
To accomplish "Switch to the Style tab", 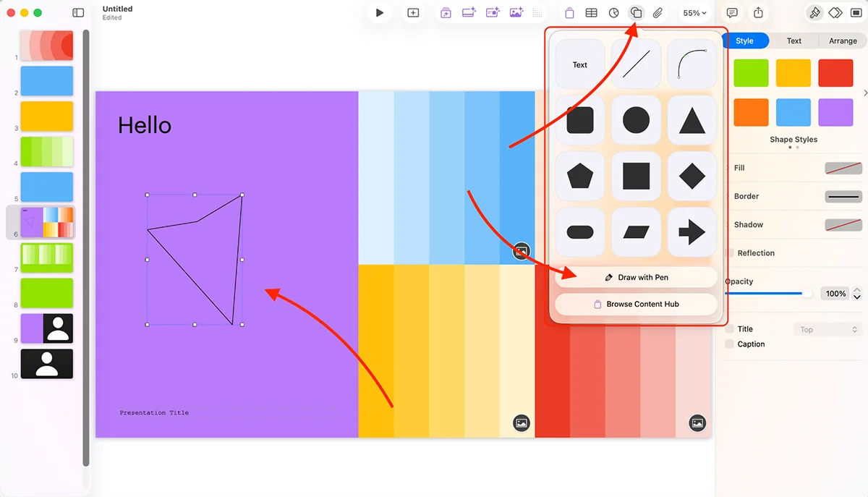I will click(745, 41).
